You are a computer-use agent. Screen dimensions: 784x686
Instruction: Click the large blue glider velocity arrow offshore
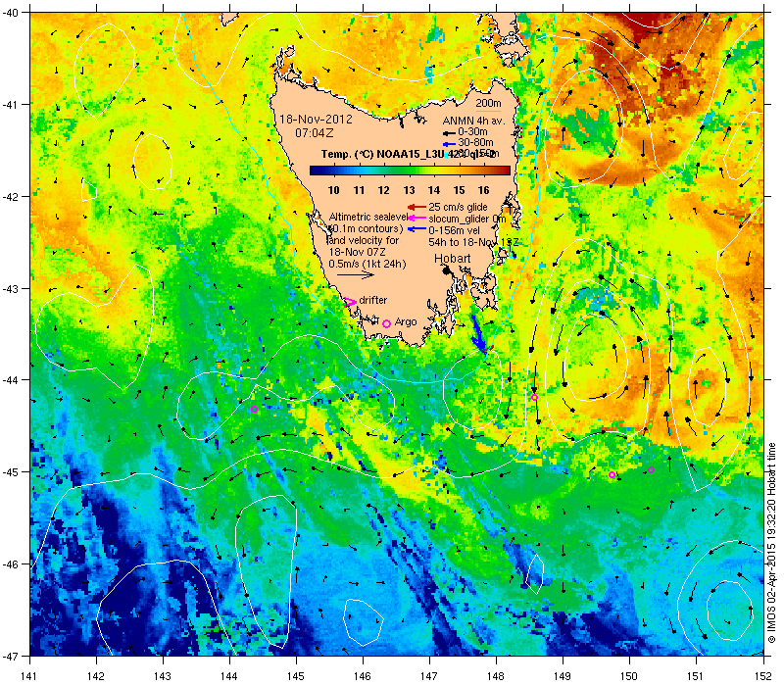478,335
